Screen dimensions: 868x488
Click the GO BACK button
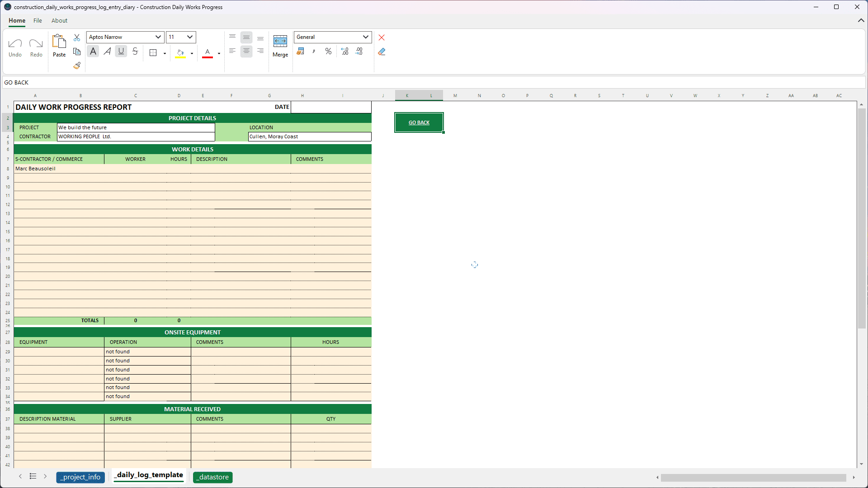419,122
